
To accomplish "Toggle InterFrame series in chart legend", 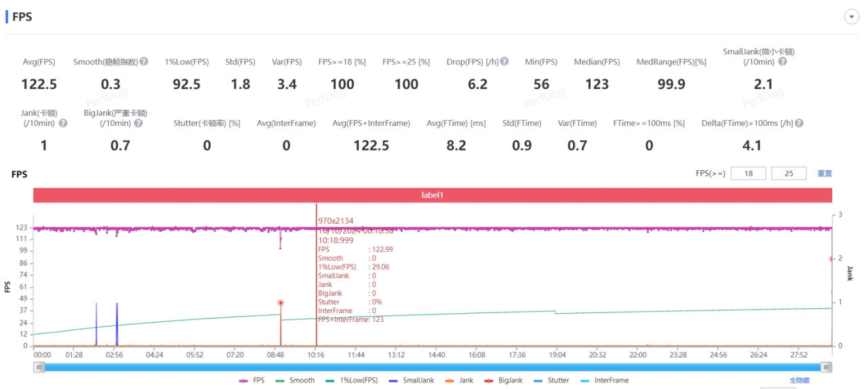I will pyautogui.click(x=605, y=380).
